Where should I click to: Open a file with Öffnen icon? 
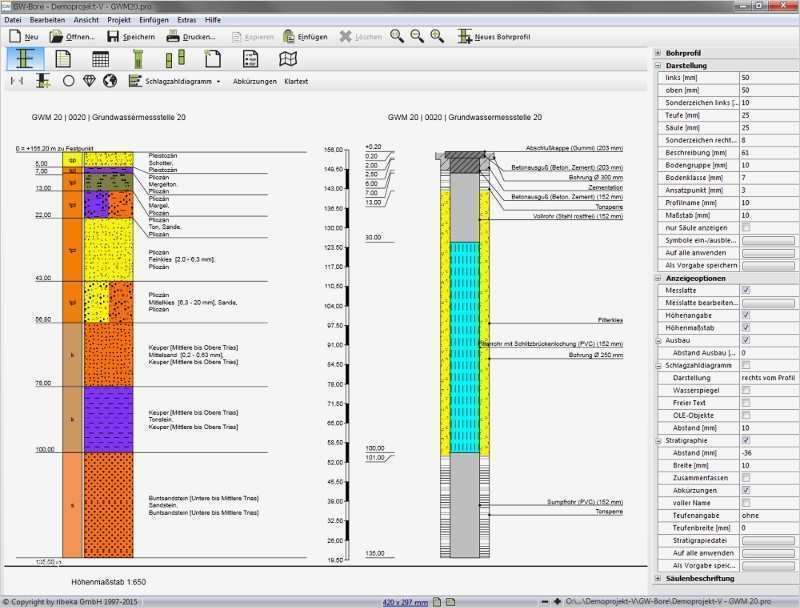[x=56, y=36]
